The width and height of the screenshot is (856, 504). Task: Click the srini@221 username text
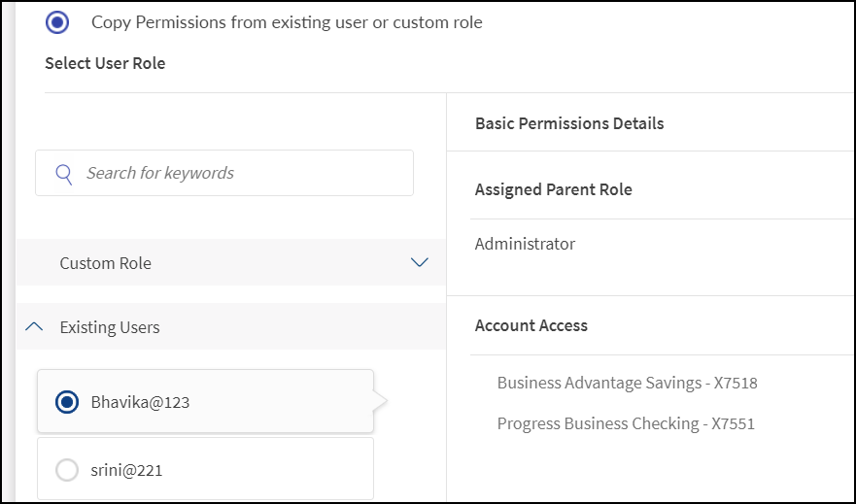[x=126, y=470]
